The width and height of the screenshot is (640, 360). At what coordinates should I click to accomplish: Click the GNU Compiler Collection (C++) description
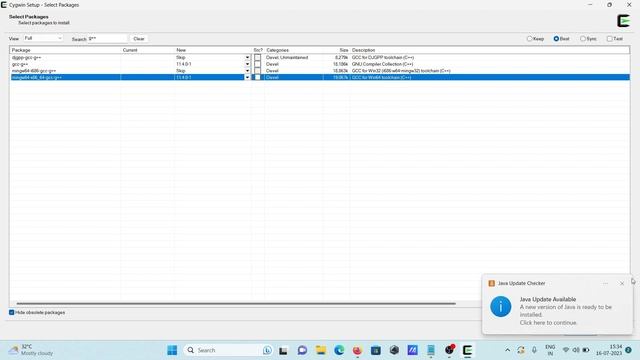click(x=382, y=64)
